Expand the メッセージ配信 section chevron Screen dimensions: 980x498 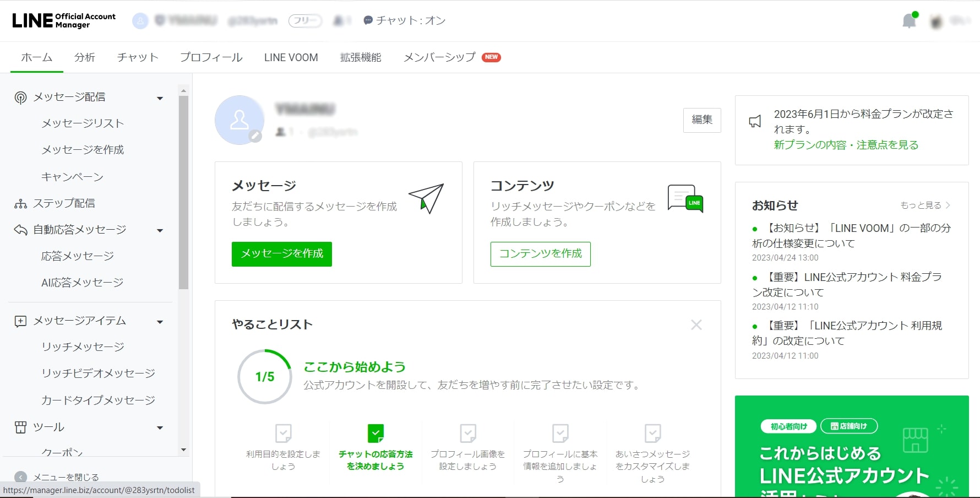pyautogui.click(x=160, y=98)
